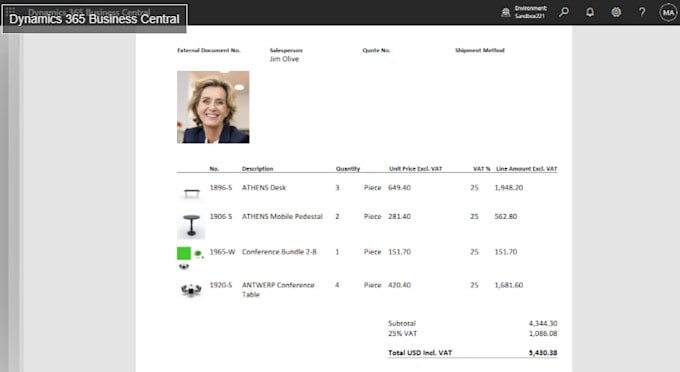Viewport: 680px width, 372px height.
Task: Click the unit price 281.40
Action: click(x=399, y=216)
